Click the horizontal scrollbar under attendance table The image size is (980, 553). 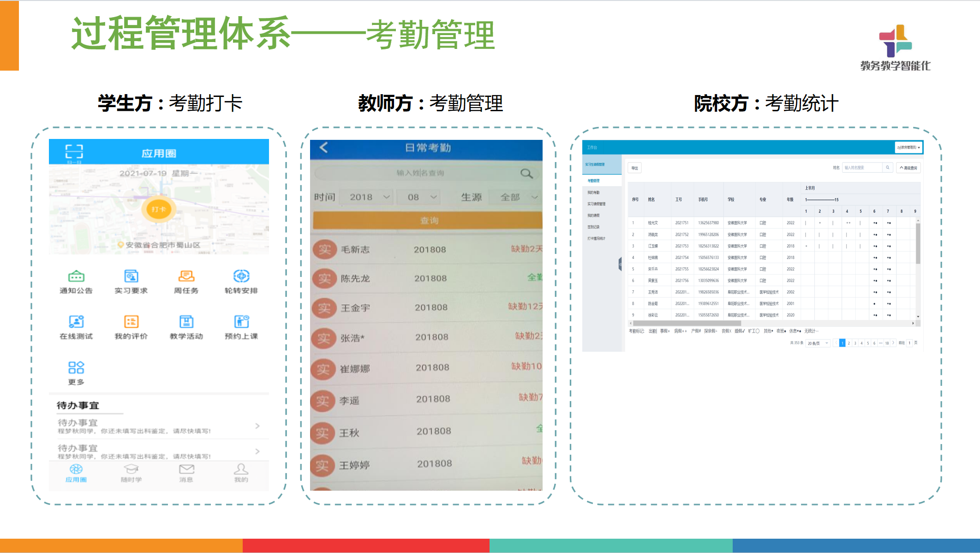point(687,323)
